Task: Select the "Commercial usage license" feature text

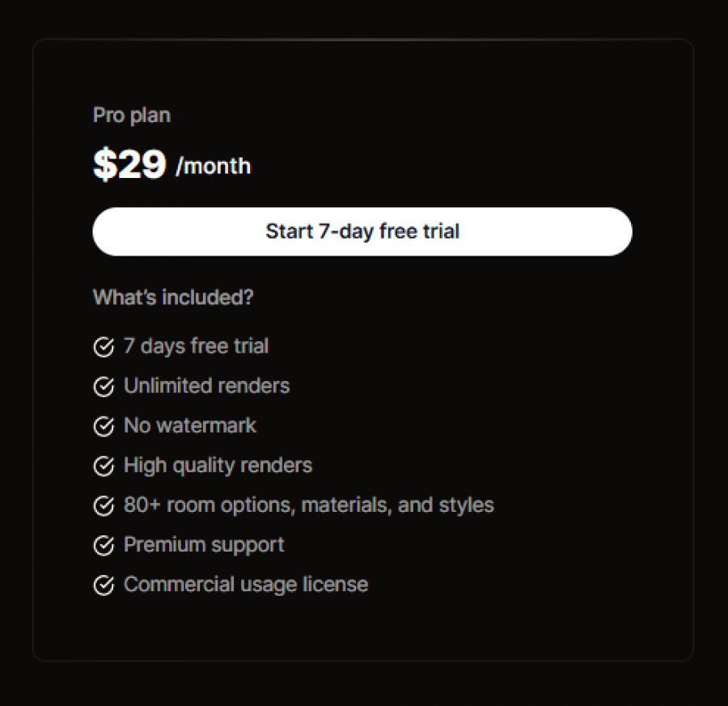Action: point(245,584)
